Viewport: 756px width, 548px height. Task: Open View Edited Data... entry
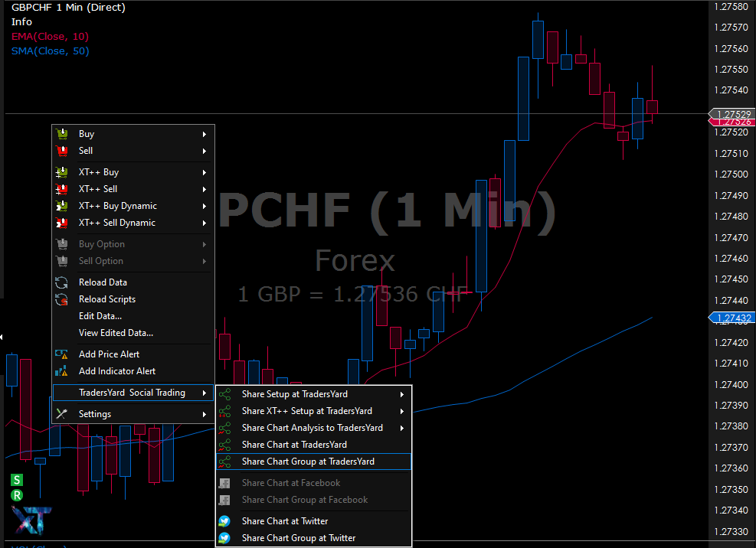133,333
